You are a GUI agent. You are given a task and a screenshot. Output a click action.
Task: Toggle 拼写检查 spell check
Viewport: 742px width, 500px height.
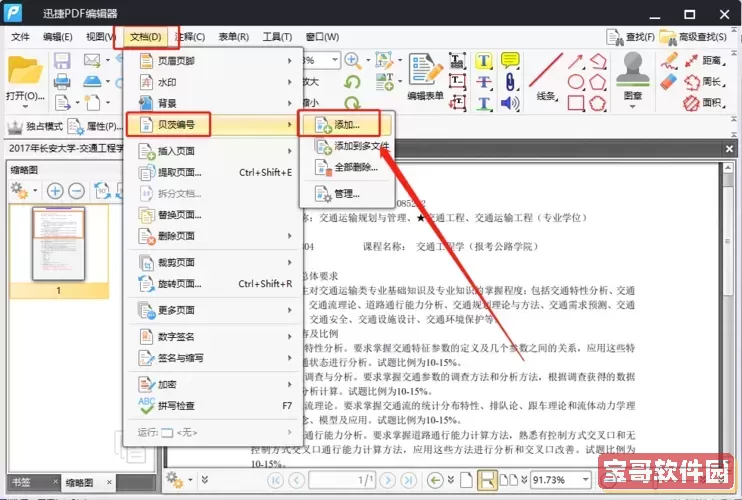[x=214, y=406]
